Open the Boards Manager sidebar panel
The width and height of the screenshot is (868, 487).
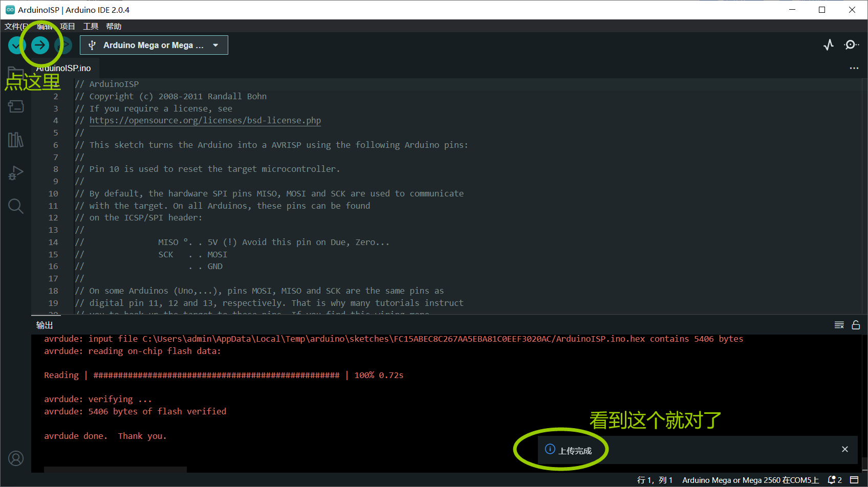[16, 106]
